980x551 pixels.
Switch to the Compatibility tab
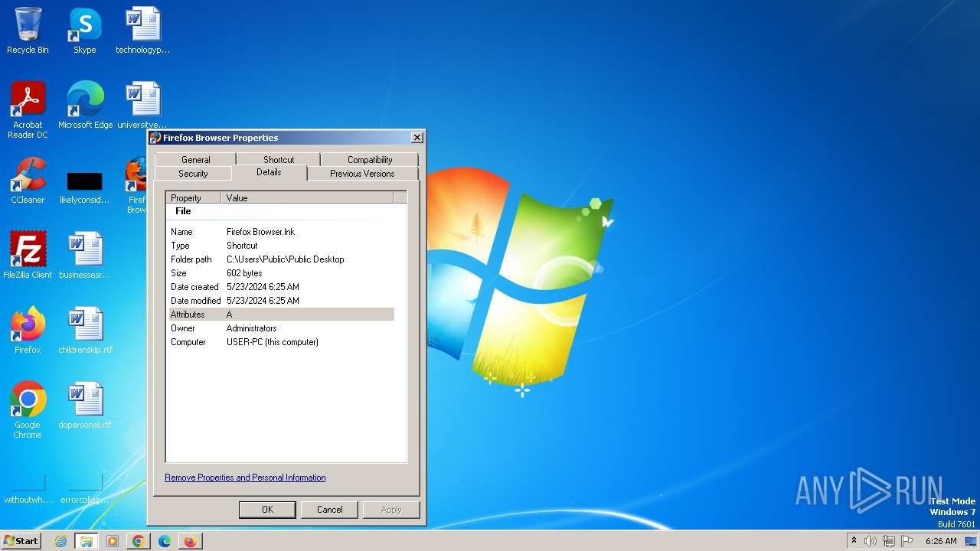370,159
